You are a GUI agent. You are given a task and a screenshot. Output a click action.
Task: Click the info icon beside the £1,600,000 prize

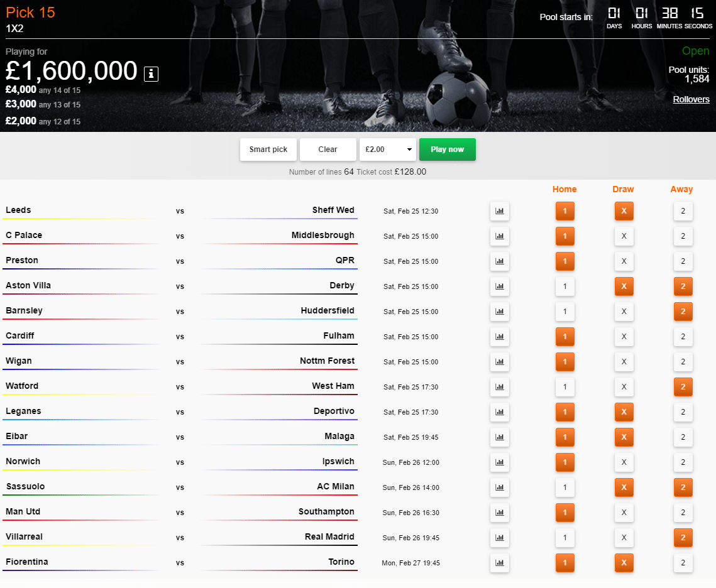click(151, 73)
